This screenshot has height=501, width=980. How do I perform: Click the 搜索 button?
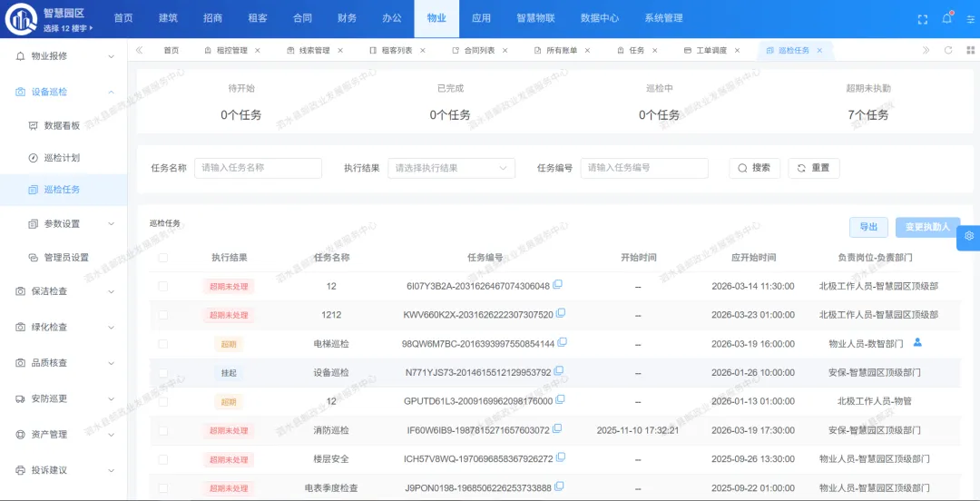pos(754,168)
